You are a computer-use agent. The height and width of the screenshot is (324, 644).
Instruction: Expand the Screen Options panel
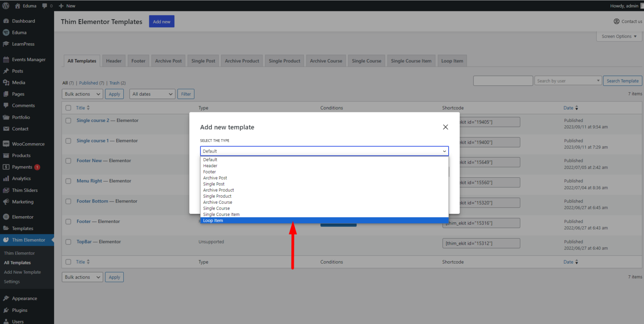pos(618,36)
